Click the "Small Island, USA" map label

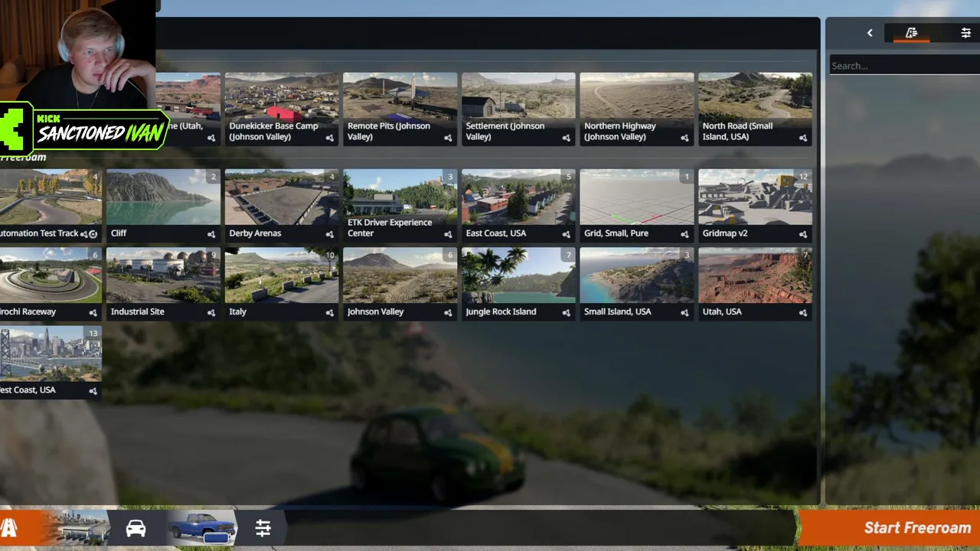[618, 311]
